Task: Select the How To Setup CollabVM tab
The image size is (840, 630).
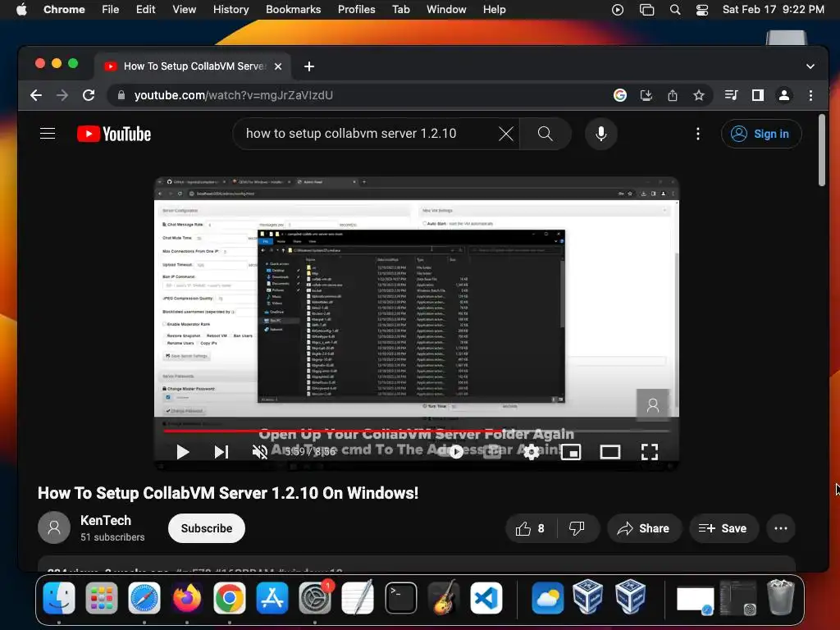Action: coord(193,66)
